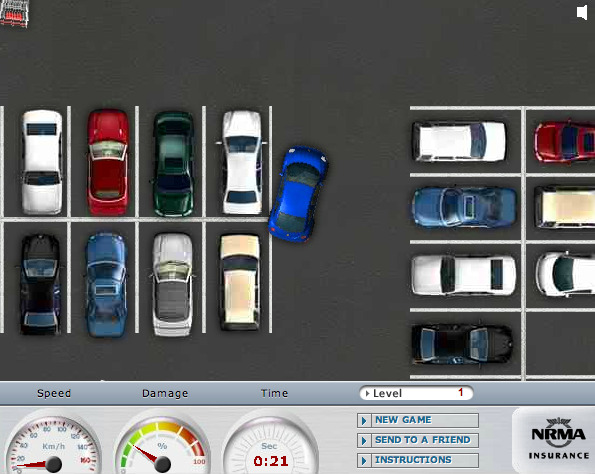595x474 pixels.
Task: Click the Speed label
Action: coord(54,393)
